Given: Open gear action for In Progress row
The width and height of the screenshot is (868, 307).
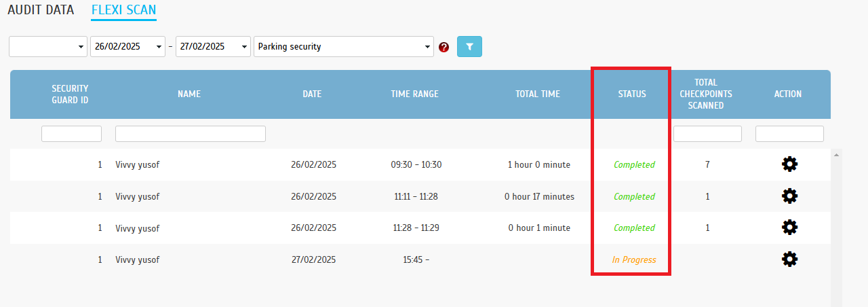Looking at the screenshot, I should 789,259.
